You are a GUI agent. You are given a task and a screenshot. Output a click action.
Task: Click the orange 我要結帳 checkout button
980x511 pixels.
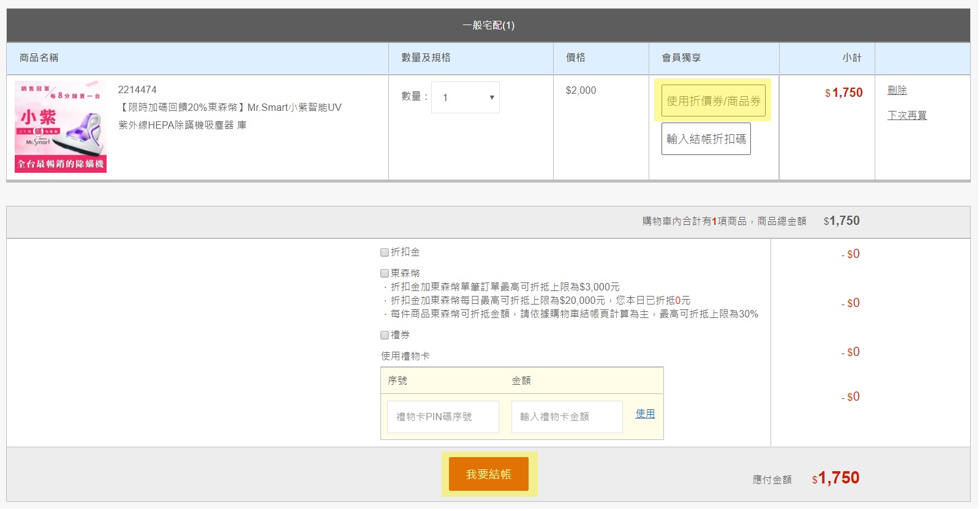489,474
